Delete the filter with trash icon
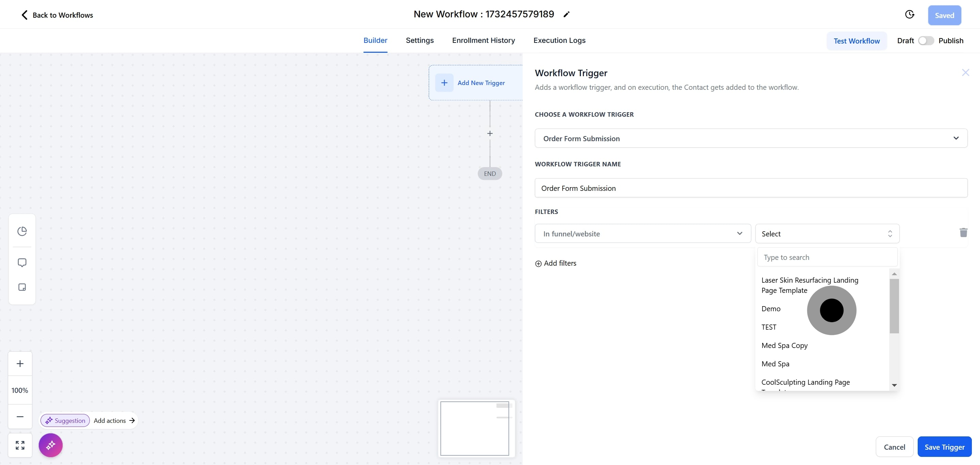 [x=963, y=233]
